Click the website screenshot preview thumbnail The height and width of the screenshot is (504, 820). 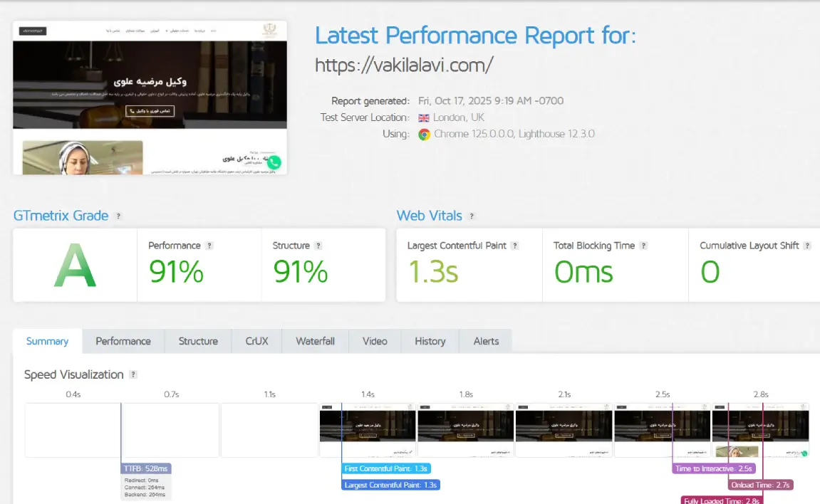click(x=150, y=98)
